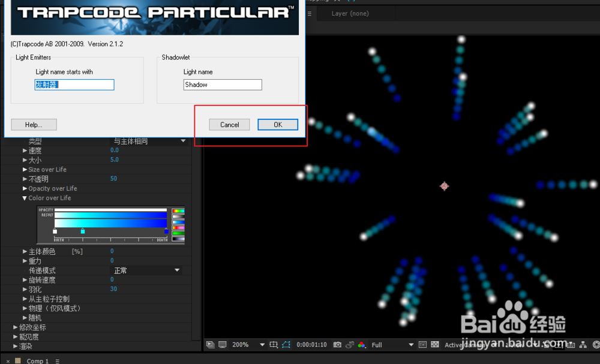Viewport: 600px width, 364px height.
Task: Click the 旋转速度 value 0
Action: tap(112, 279)
